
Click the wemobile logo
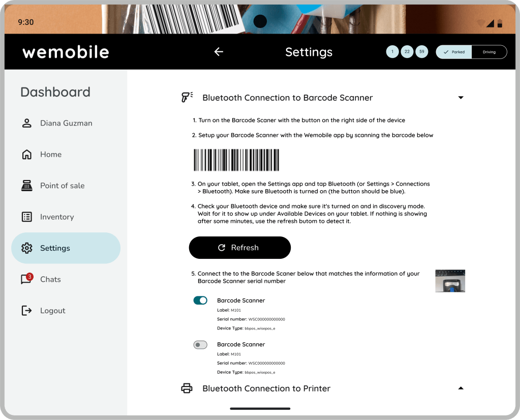pos(66,52)
